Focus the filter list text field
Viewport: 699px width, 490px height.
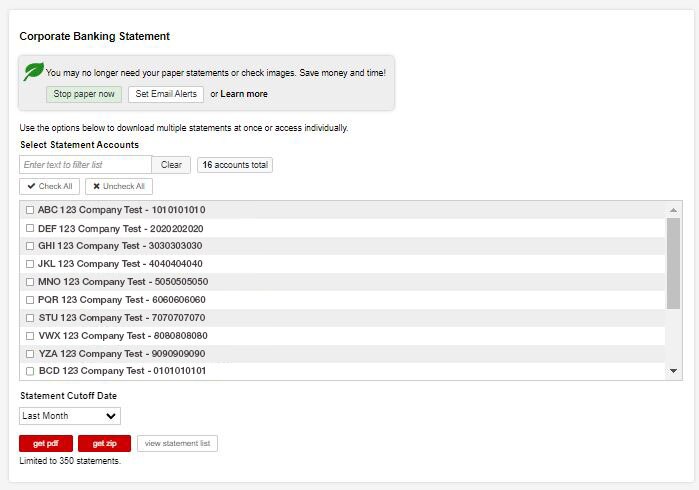tap(85, 165)
